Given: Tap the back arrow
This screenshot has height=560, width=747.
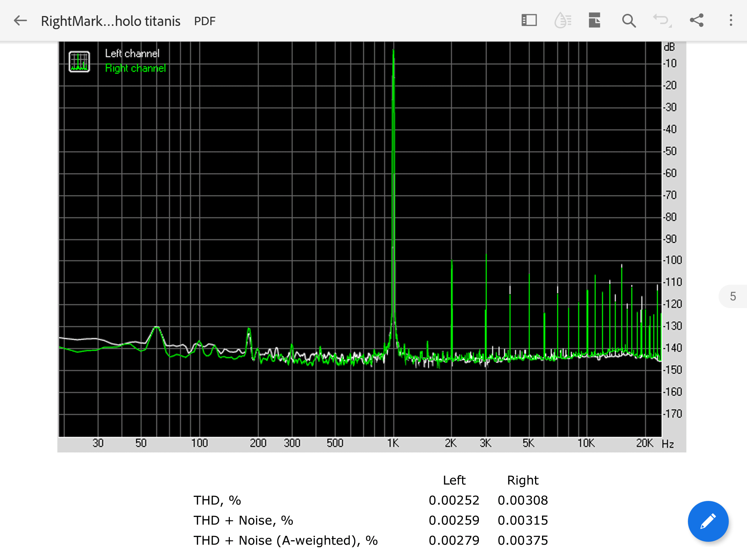Looking at the screenshot, I should (20, 20).
